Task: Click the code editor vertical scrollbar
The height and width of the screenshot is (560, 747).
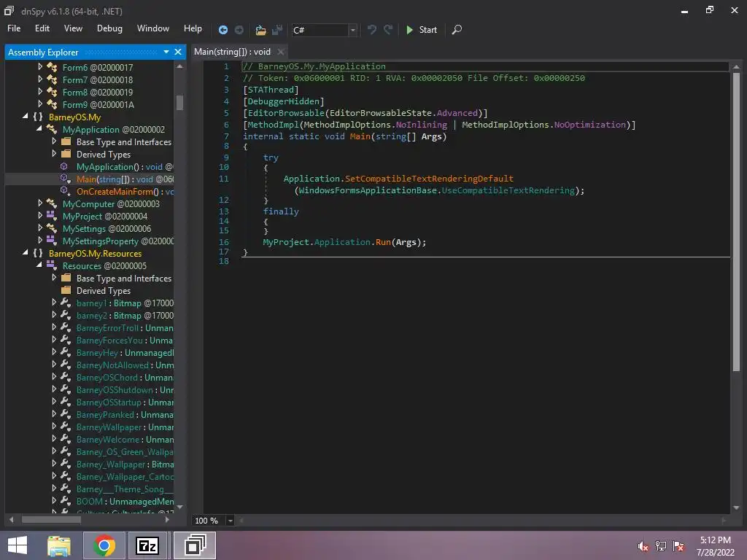Action: 736,222
